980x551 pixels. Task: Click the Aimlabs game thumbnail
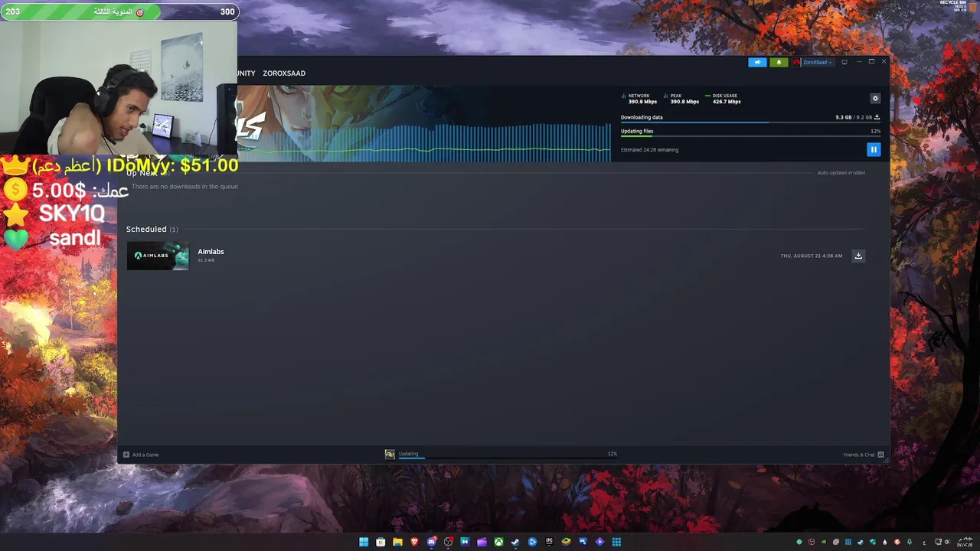coord(158,256)
